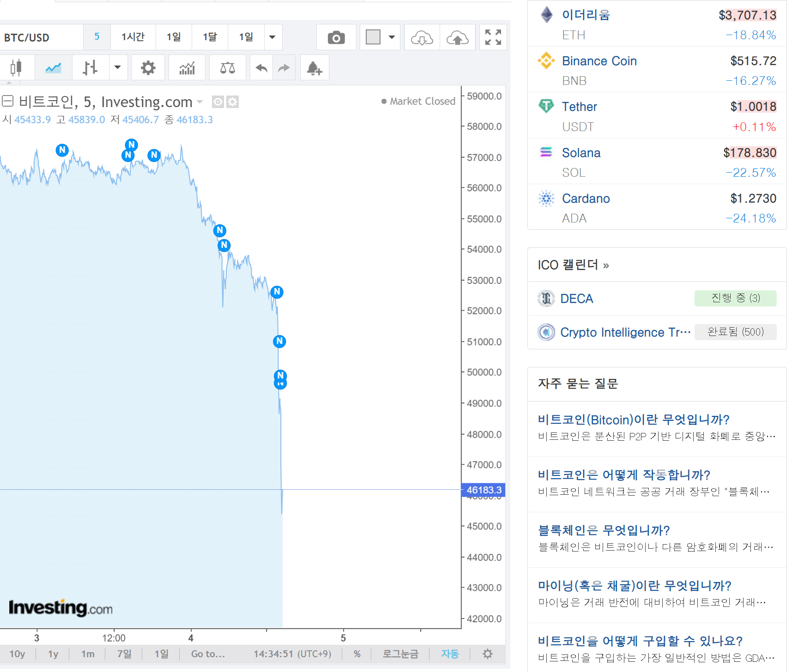Viewport: 792px width, 672px height.
Task: Take a chart snapshot with camera icon
Action: coord(336,37)
